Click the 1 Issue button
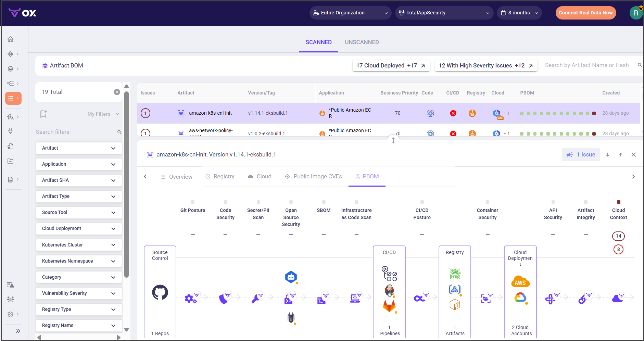 (x=581, y=155)
